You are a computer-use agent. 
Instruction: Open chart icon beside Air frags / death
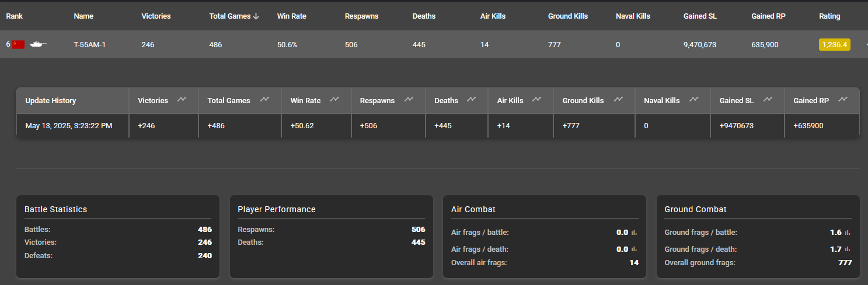[634, 249]
